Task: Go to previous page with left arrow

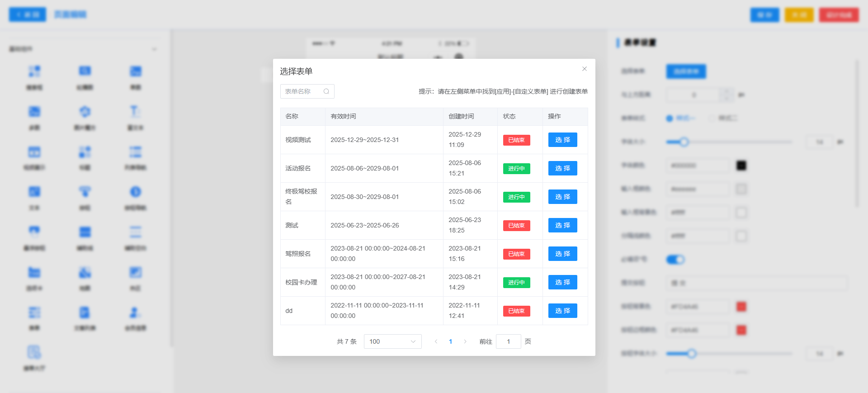Action: coord(436,341)
